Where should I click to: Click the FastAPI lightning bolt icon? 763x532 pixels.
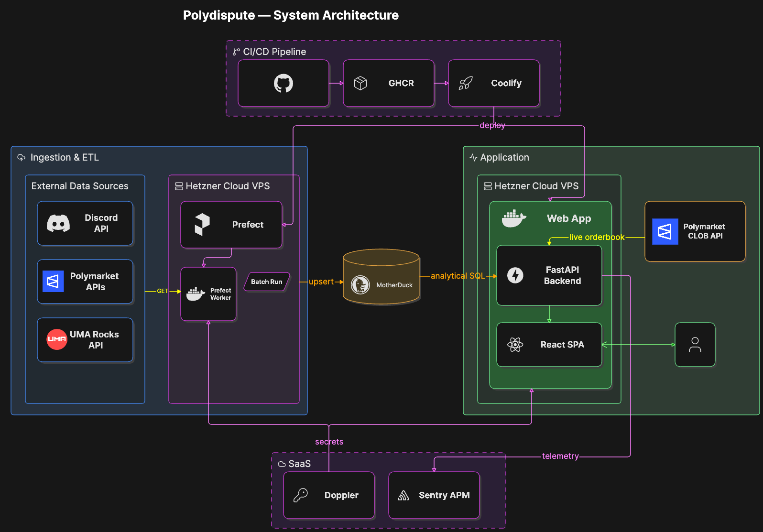coord(515,275)
